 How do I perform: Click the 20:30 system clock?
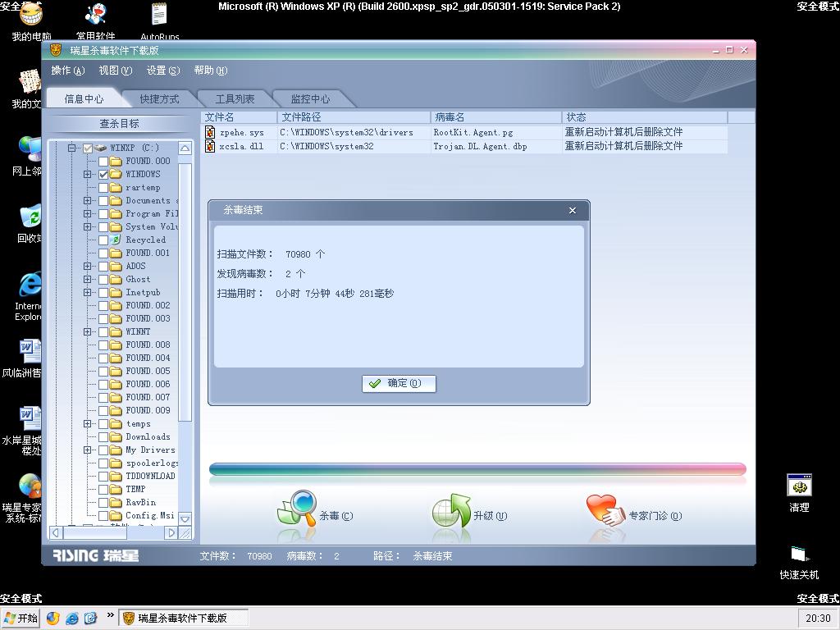pyautogui.click(x=818, y=619)
